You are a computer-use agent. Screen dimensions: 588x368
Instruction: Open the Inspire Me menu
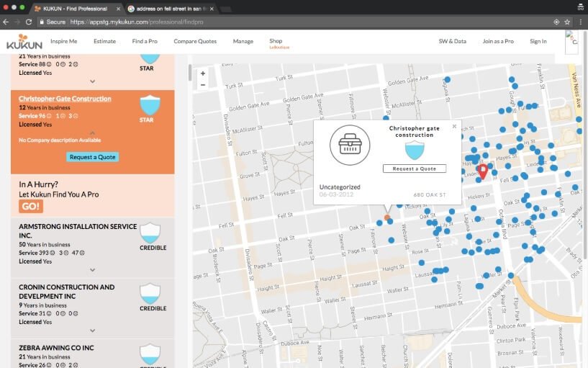coord(64,41)
